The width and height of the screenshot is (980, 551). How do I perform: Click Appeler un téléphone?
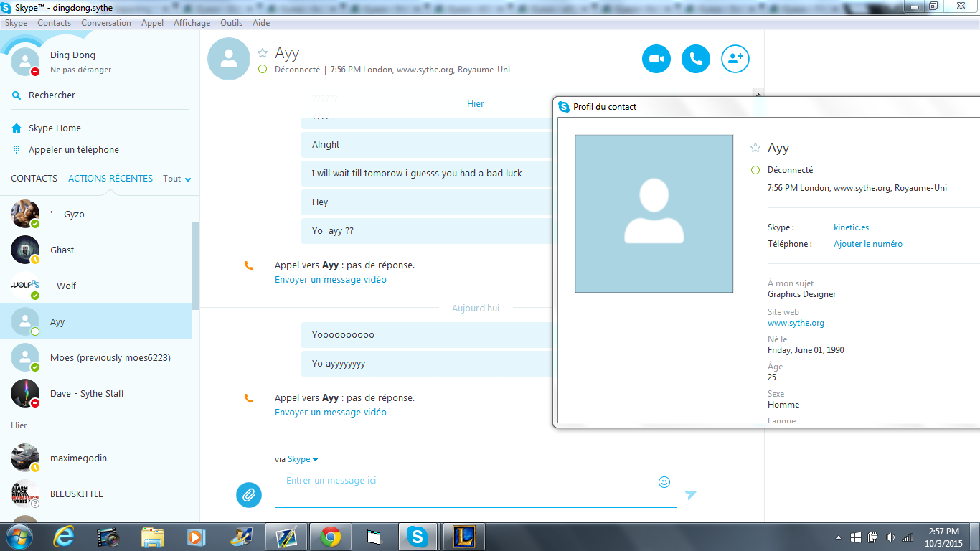[x=74, y=150]
